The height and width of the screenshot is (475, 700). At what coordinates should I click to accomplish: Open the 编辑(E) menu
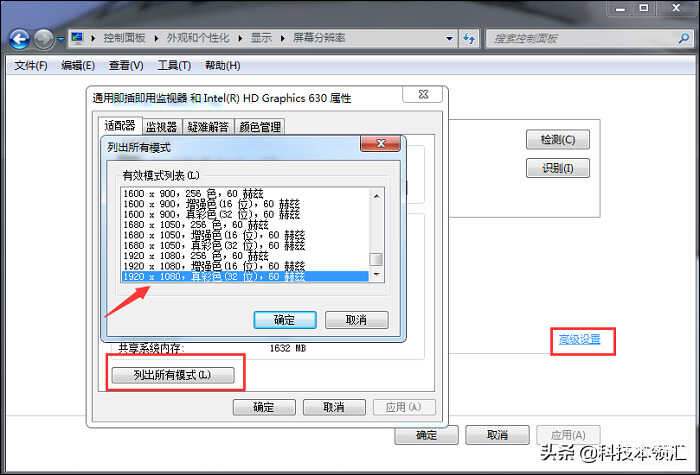[x=78, y=66]
